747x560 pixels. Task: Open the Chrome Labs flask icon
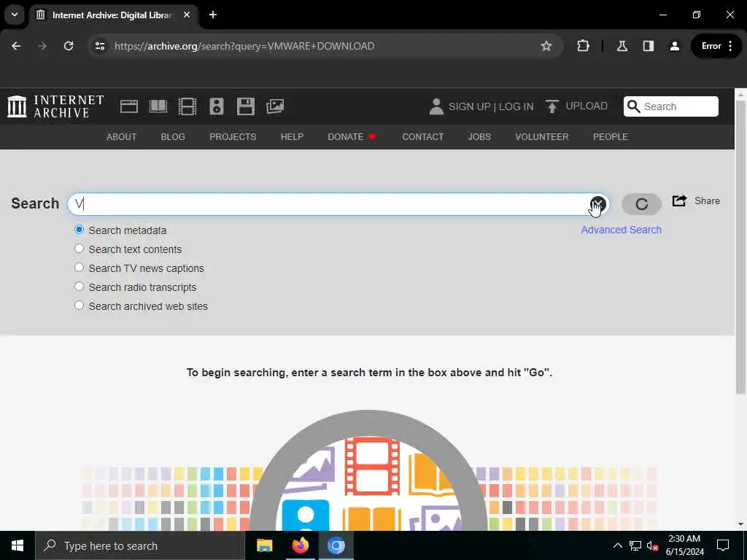pos(622,46)
